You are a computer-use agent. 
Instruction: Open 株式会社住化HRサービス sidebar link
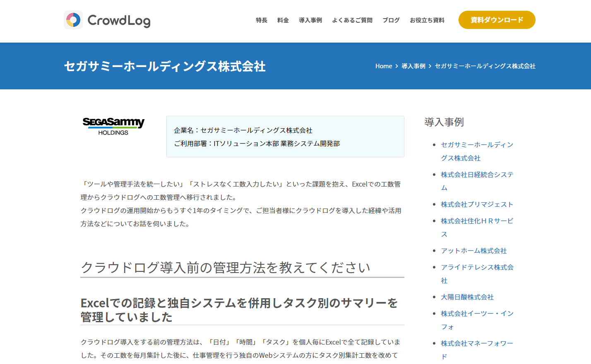477,221
